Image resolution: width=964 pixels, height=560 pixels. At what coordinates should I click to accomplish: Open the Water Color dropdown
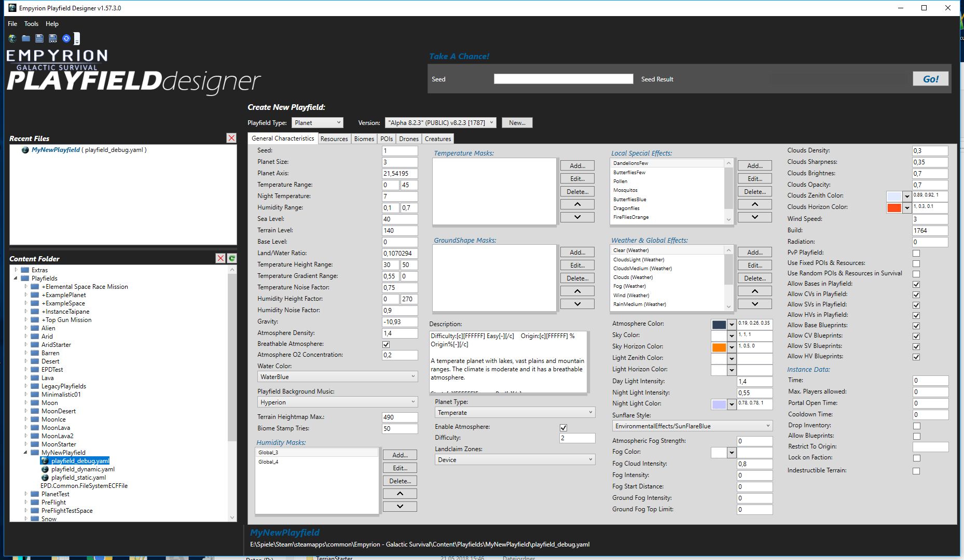point(337,377)
